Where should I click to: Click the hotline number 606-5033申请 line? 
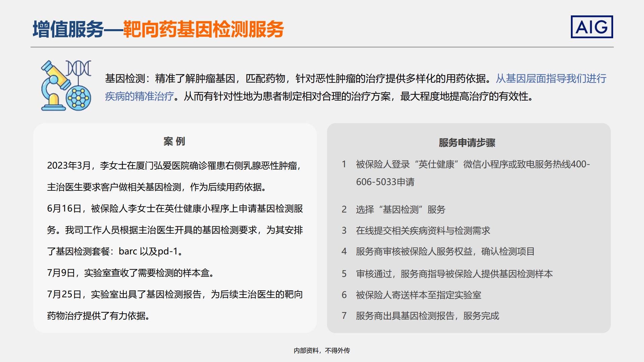point(385,182)
